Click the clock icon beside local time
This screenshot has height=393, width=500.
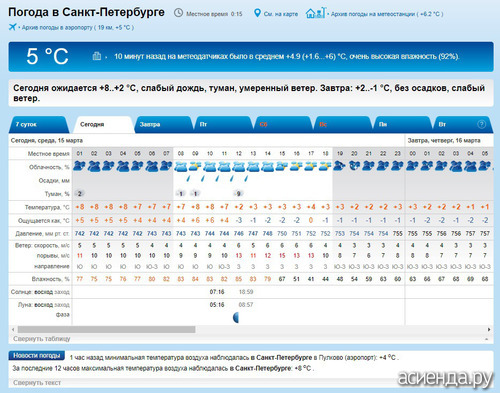(x=179, y=13)
